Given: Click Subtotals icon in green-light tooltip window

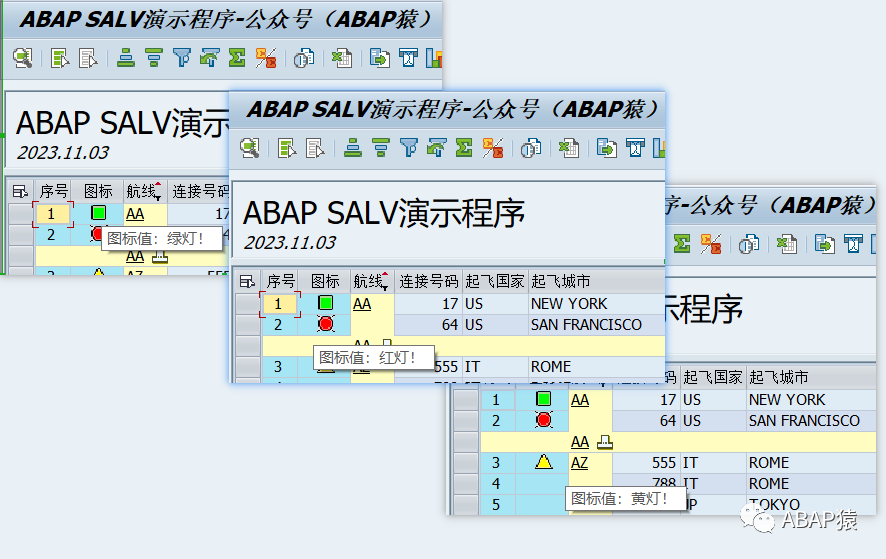Looking at the screenshot, I should tap(266, 58).
